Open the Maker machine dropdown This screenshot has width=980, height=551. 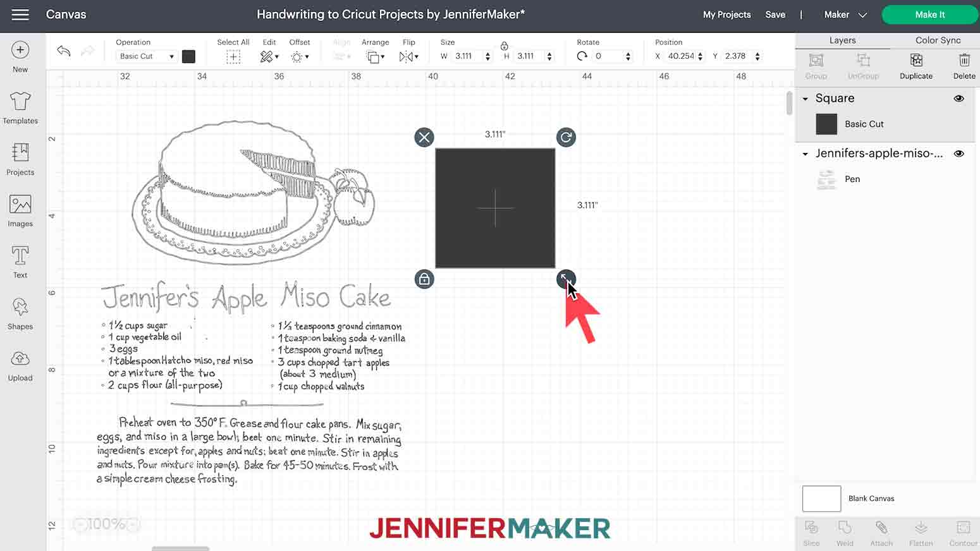845,15
